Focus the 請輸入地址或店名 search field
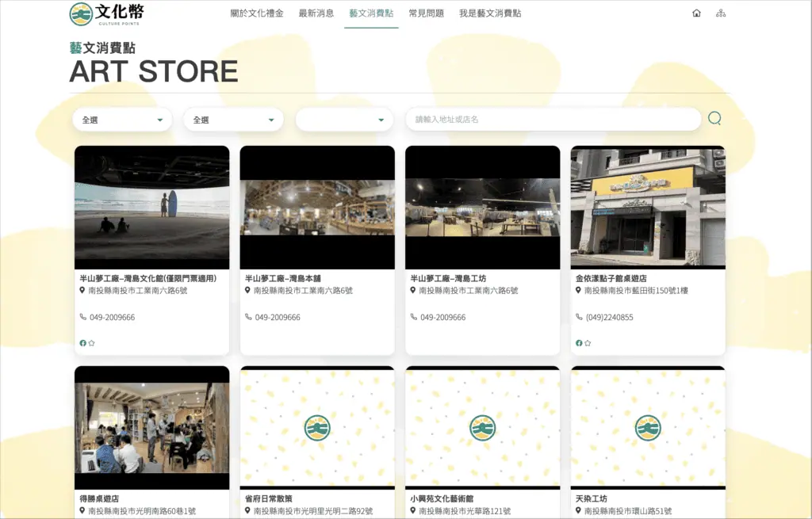Viewport: 812px width, 519px height. pyautogui.click(x=553, y=120)
